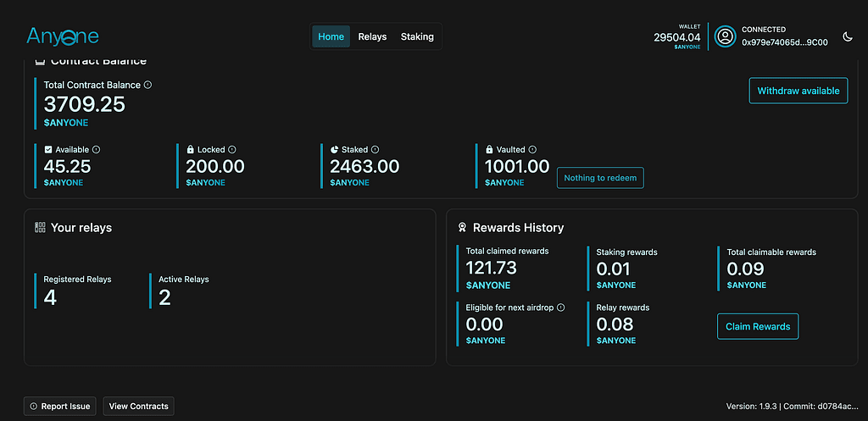This screenshot has width=868, height=421.
Task: Click info icon next to Vaulted
Action: (x=532, y=150)
